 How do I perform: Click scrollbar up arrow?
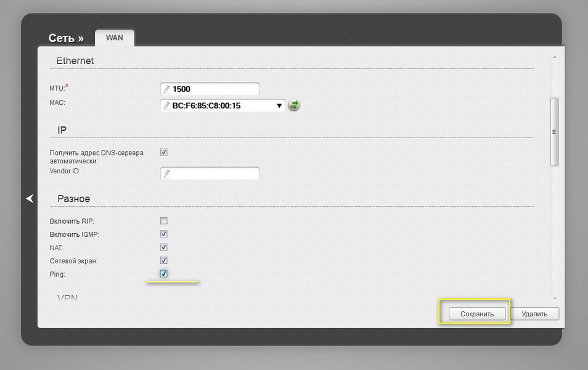coord(555,57)
